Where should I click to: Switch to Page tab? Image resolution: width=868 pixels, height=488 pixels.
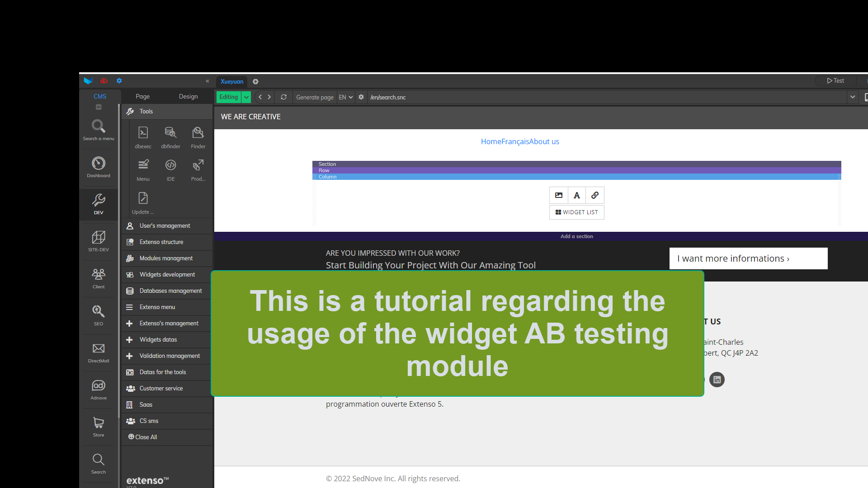click(x=142, y=96)
